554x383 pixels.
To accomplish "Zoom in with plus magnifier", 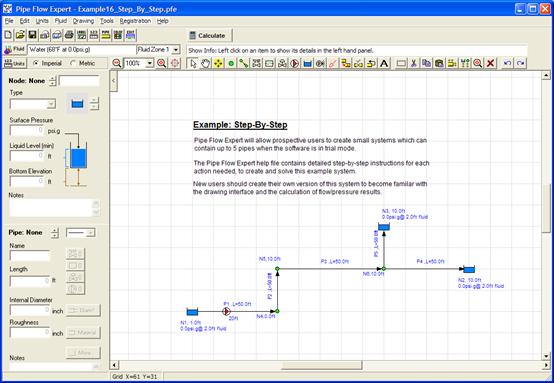I will (x=162, y=63).
